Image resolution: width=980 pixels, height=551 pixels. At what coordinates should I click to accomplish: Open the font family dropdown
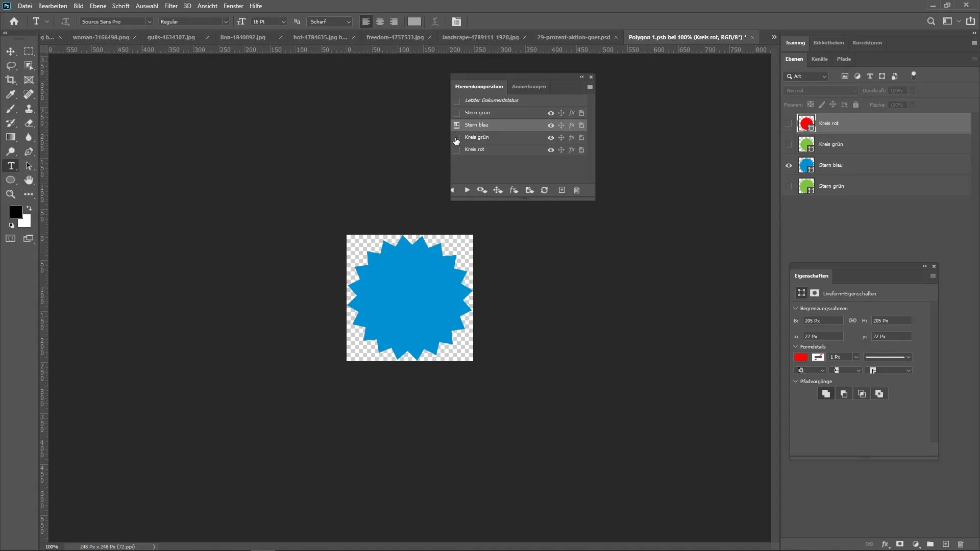pos(149,22)
